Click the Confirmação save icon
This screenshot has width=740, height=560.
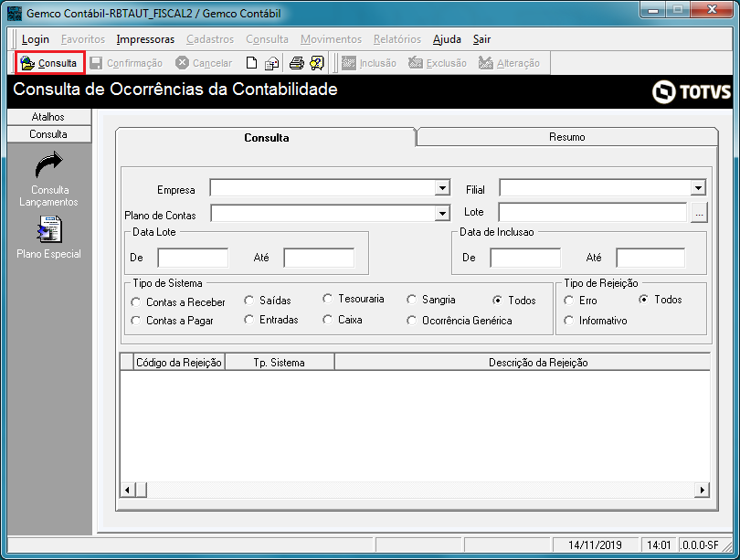click(x=96, y=63)
